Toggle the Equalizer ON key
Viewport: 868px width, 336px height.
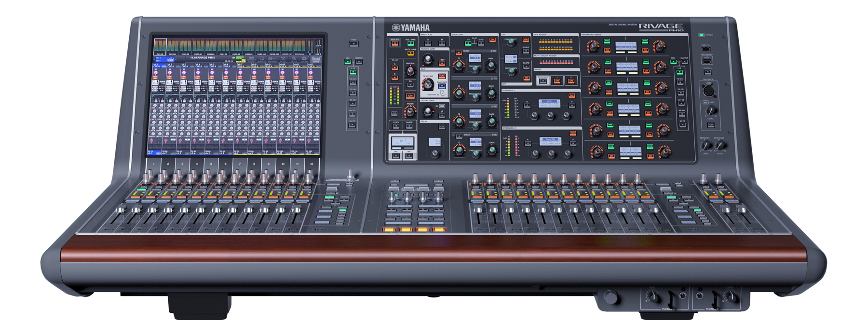pyautogui.click(x=492, y=40)
